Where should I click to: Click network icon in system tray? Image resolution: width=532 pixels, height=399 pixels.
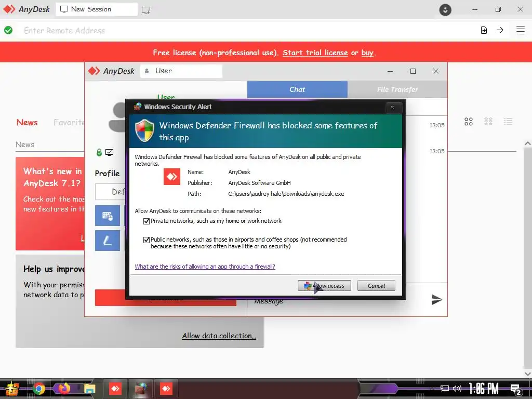click(x=445, y=389)
